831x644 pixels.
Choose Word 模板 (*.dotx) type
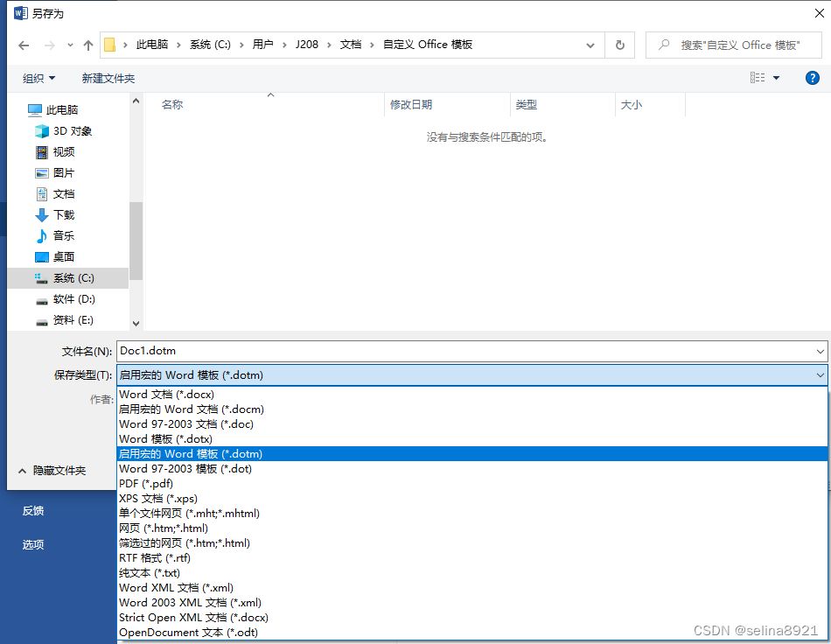[471, 439]
